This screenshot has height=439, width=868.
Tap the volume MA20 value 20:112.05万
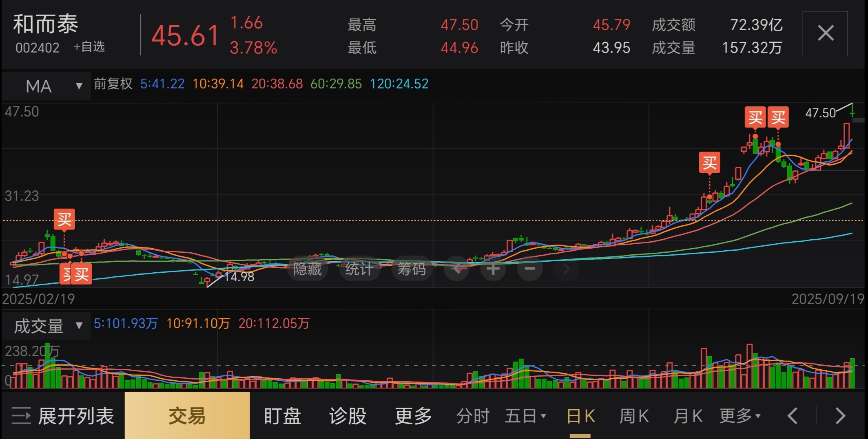[274, 324]
